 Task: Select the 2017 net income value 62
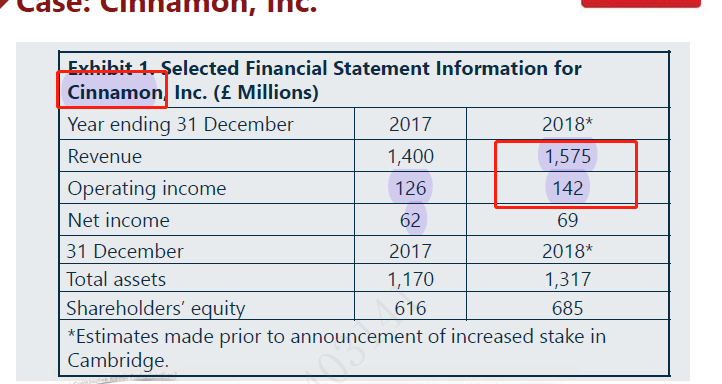coord(410,220)
